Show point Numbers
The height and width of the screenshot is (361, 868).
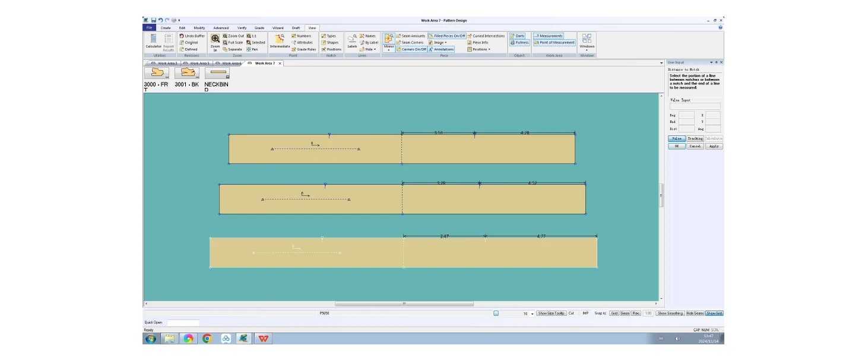(301, 36)
